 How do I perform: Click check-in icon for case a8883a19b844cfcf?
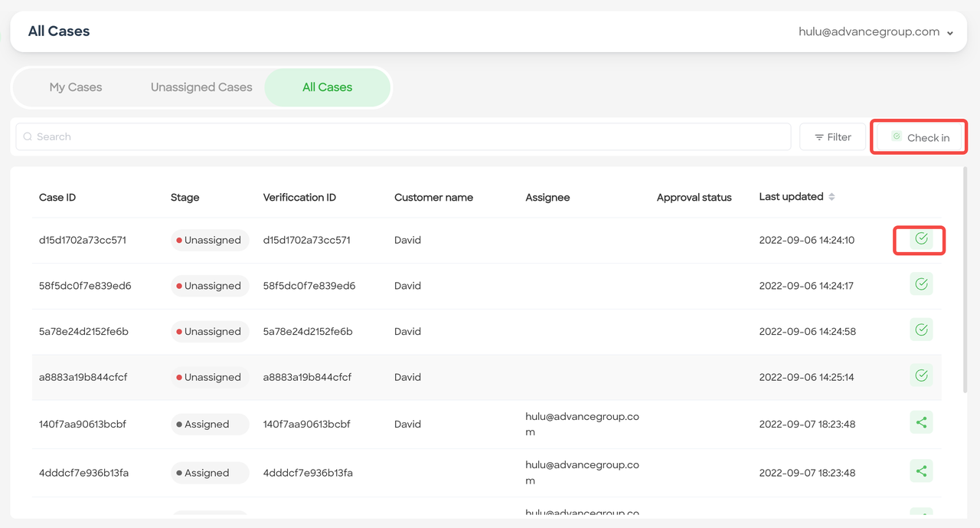(921, 376)
